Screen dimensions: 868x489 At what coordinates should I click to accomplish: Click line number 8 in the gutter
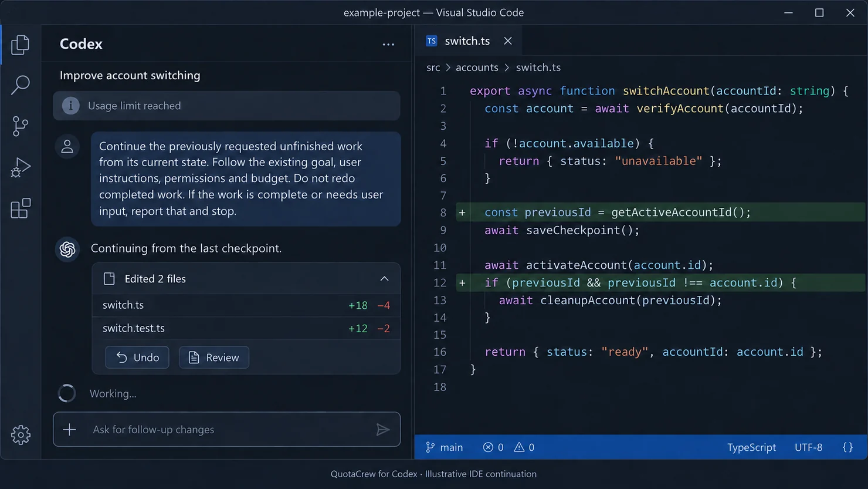(443, 213)
